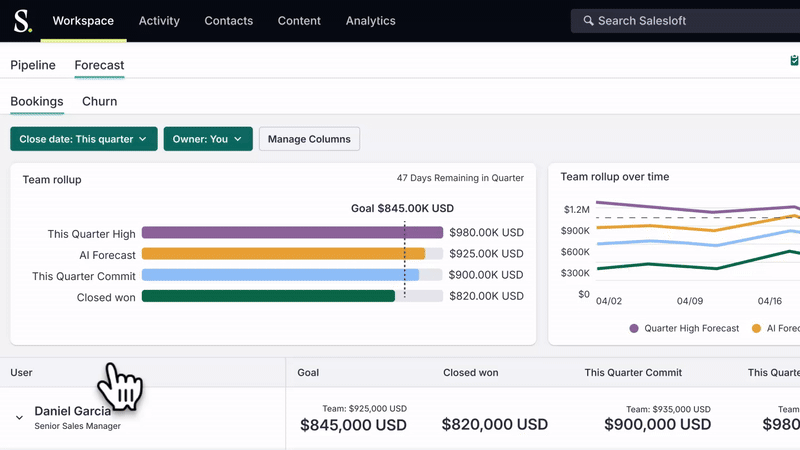Screen dimensions: 800x450
Task: Open the Workspace menu
Action: click(x=83, y=21)
